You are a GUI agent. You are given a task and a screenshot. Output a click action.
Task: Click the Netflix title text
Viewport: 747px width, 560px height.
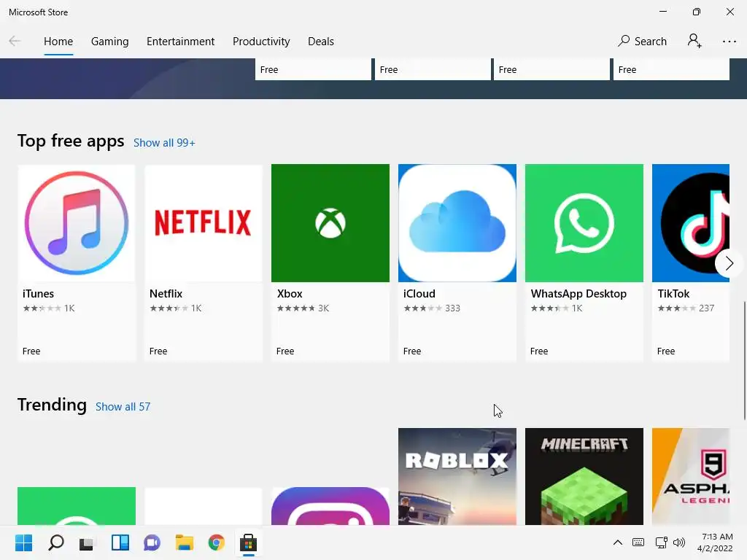(x=166, y=294)
